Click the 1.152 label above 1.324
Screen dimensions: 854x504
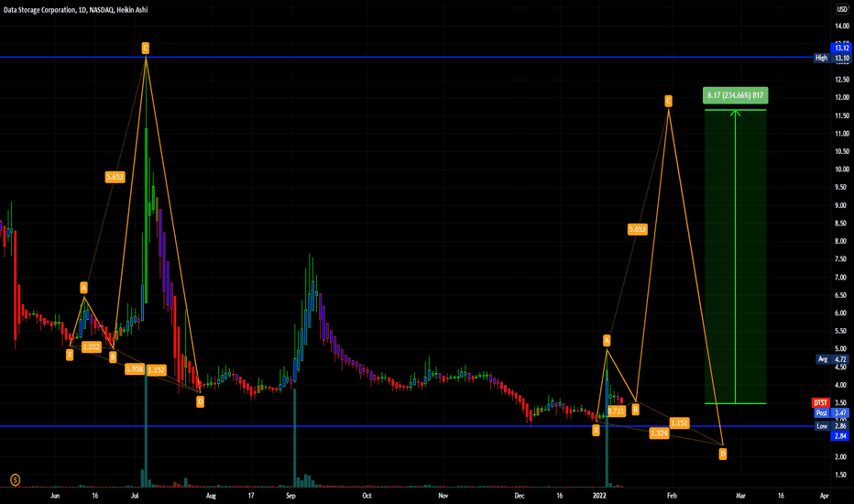(679, 422)
